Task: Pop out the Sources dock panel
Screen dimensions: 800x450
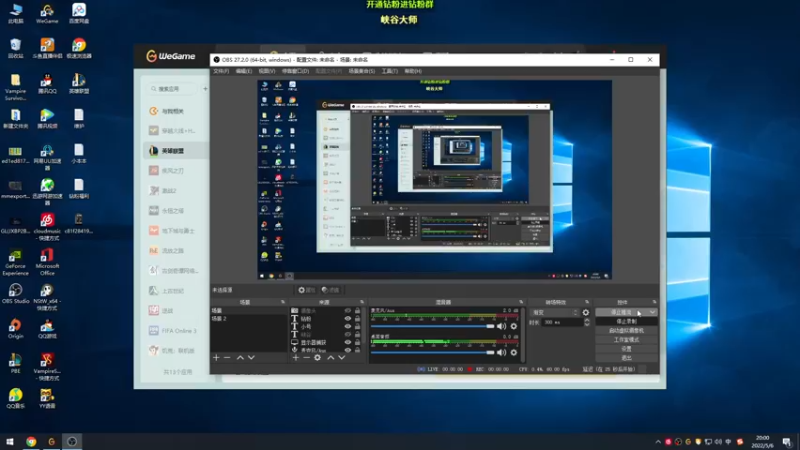Action: (362, 302)
